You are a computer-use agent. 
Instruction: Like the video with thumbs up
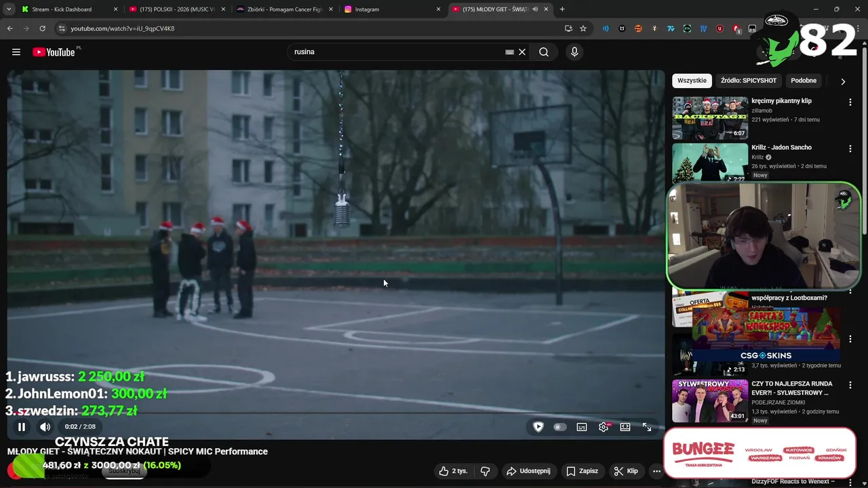453,471
